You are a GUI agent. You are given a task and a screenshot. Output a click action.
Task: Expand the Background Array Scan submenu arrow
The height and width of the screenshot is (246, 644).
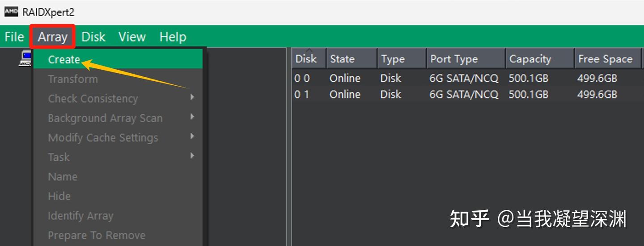(x=192, y=117)
